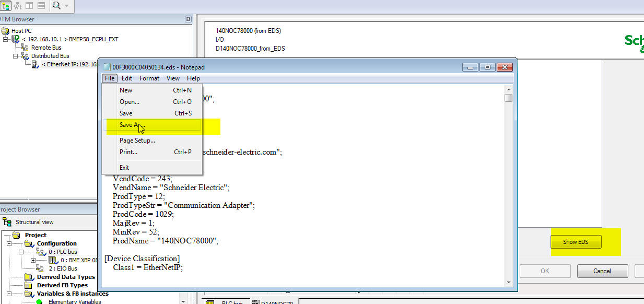This screenshot has height=304, width=644.
Task: Click the Elementary Variables green icon
Action: pos(39,301)
